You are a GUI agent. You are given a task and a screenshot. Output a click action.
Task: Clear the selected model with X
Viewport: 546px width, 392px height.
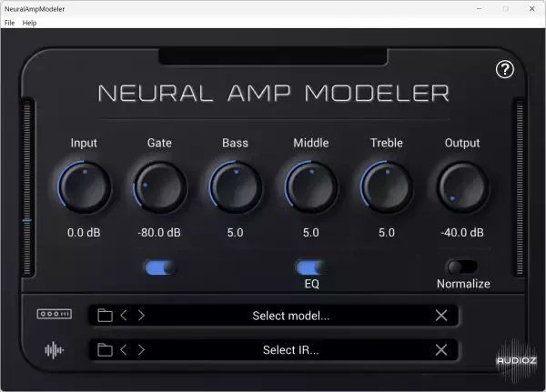coord(441,316)
